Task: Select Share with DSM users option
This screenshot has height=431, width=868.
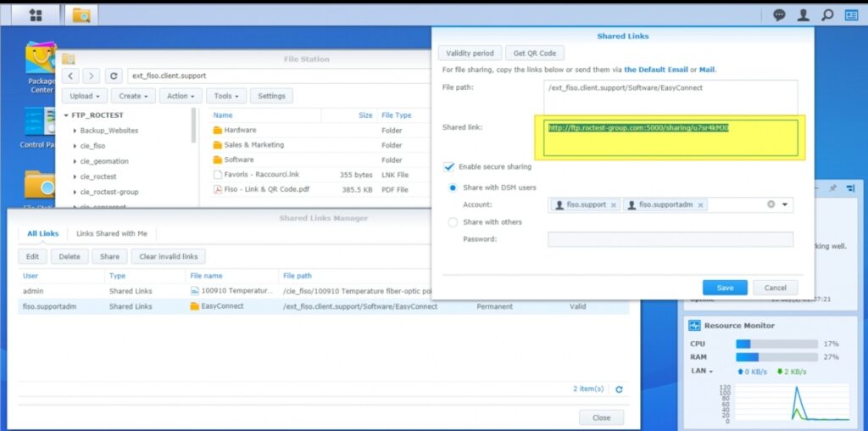Action: pyautogui.click(x=453, y=188)
